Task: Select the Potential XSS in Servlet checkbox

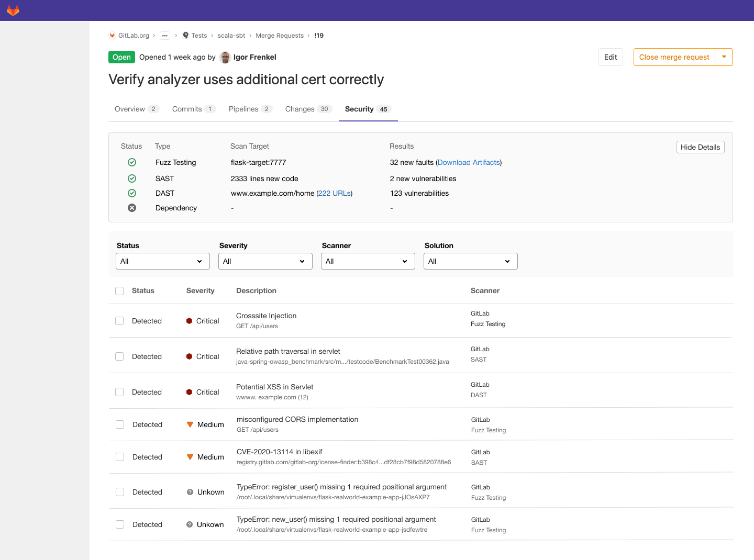Action: [x=119, y=392]
